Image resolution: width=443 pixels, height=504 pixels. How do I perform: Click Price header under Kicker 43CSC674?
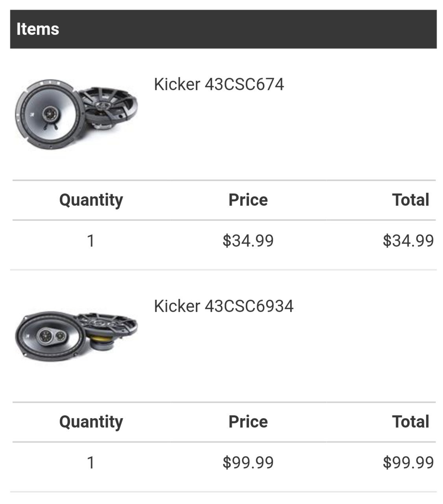248,200
